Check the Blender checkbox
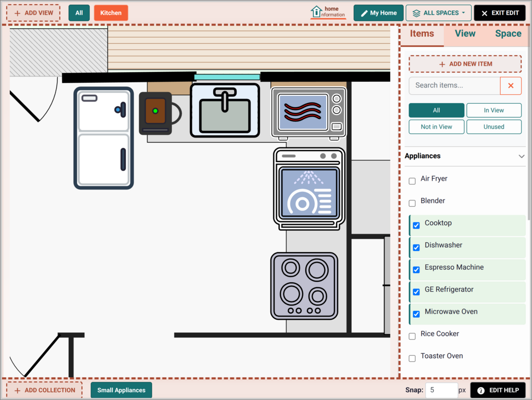Image resolution: width=532 pixels, height=400 pixels. pos(412,203)
